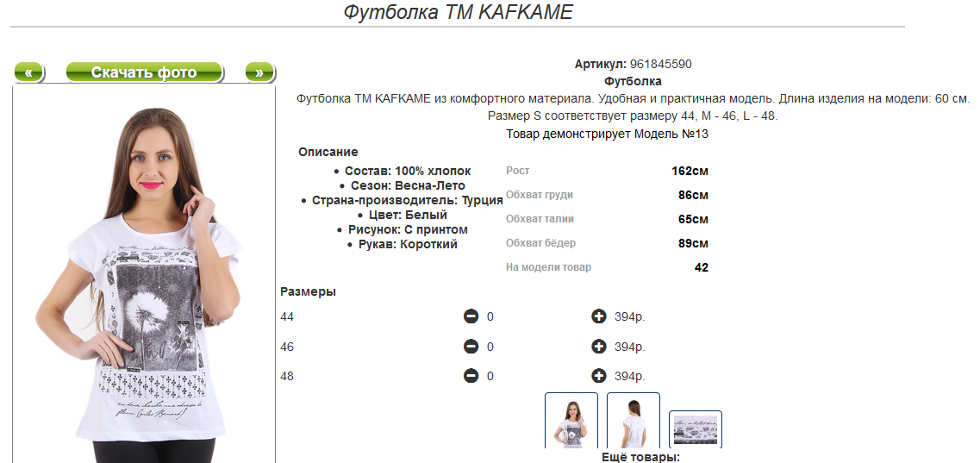This screenshot has width=980, height=463.
Task: Click the Товар демонстрирует Модель №13 text
Action: tap(607, 134)
